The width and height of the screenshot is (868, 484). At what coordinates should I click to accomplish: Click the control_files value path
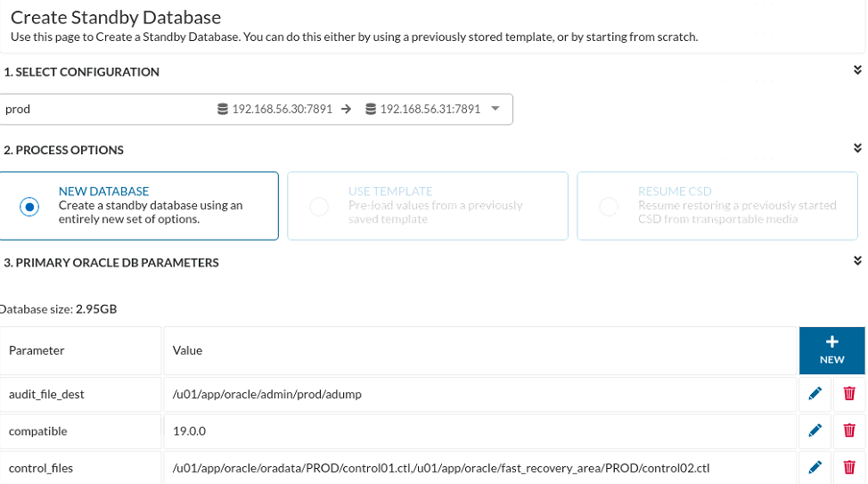pos(441,469)
